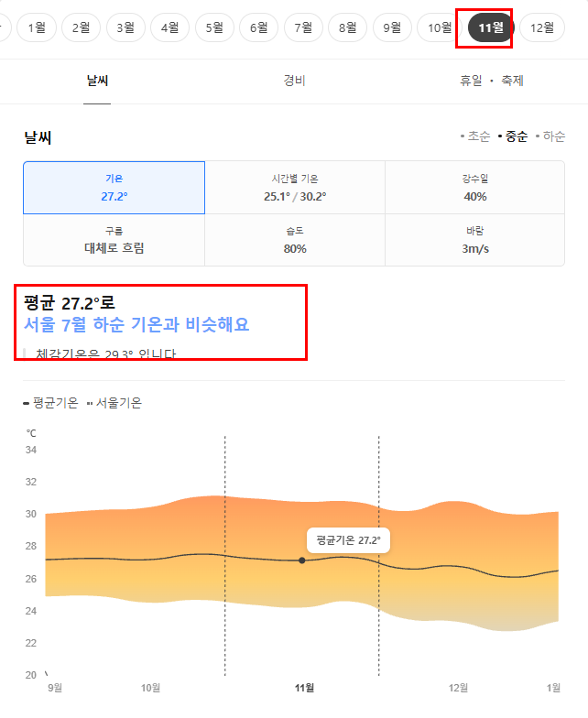This screenshot has height=718, width=588.
Task: Select the 9월 month chip
Action: [x=392, y=27]
